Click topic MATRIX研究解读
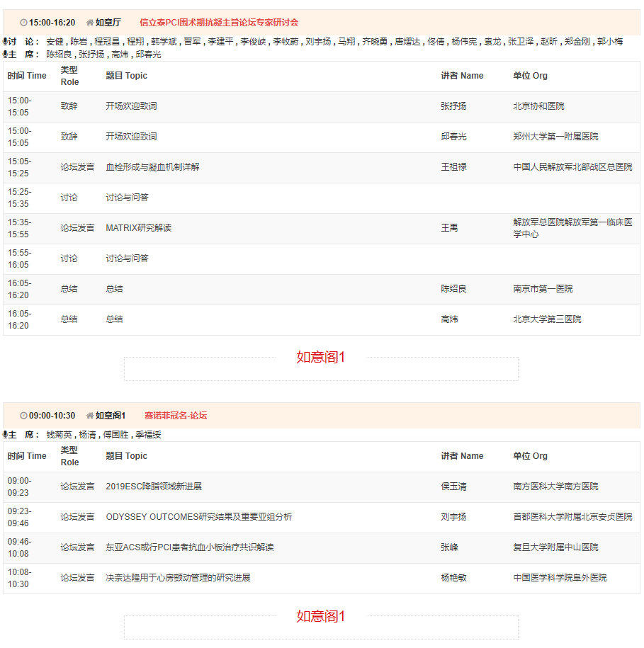 (x=138, y=228)
